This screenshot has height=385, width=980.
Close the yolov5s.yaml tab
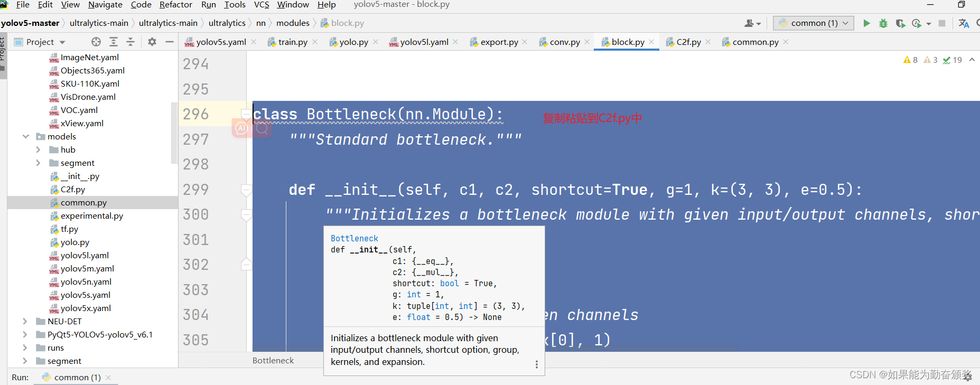point(254,42)
